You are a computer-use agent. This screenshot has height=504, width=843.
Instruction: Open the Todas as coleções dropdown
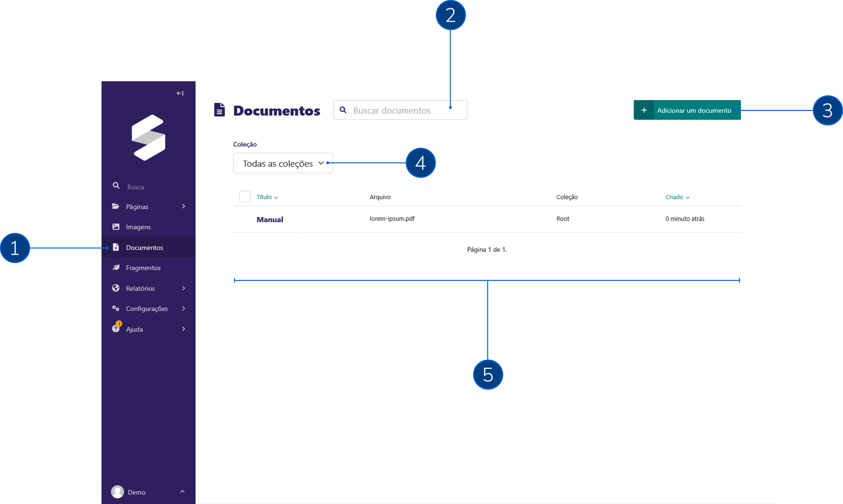click(282, 163)
